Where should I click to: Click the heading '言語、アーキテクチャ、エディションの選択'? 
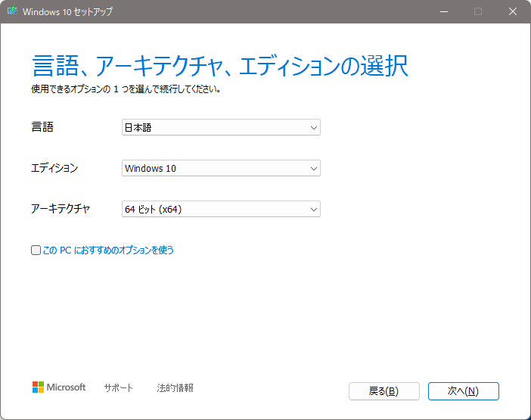(x=220, y=66)
